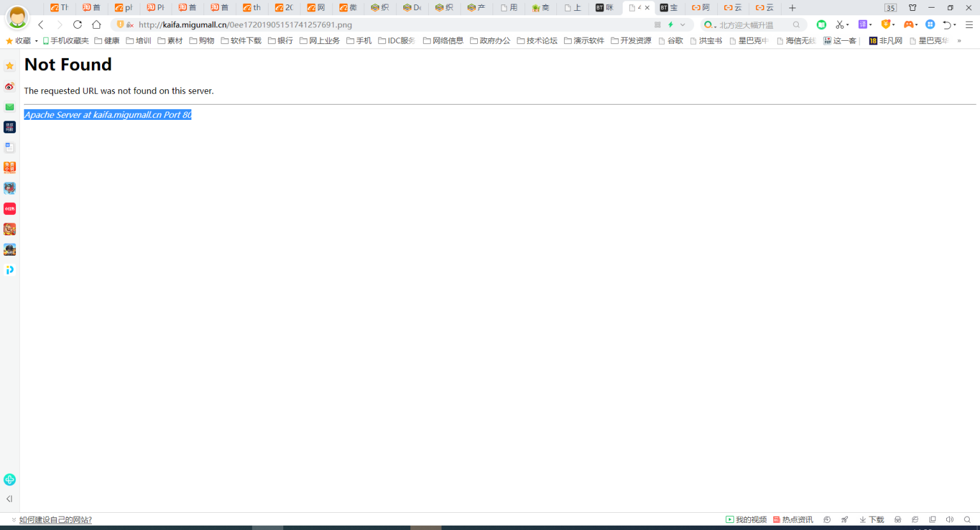Open the screenshot scissors tool
This screenshot has width=980, height=530.
pos(840,25)
